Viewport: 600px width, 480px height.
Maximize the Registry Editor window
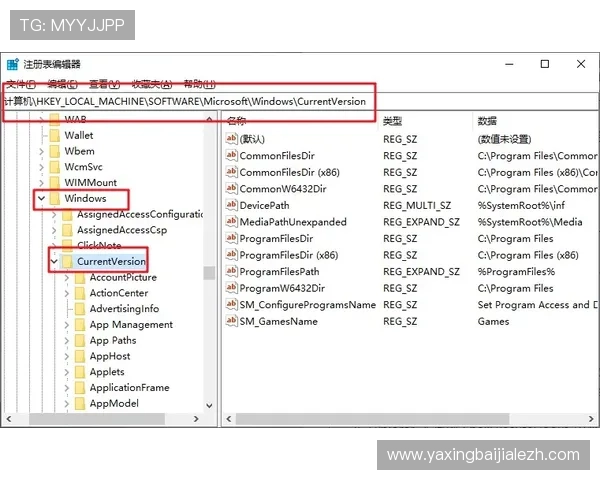tap(545, 64)
